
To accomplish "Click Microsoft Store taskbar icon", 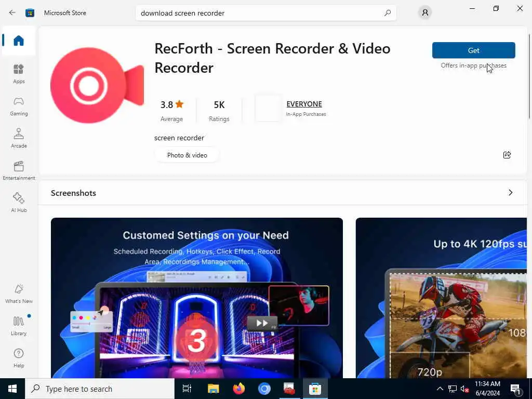I will (315, 389).
